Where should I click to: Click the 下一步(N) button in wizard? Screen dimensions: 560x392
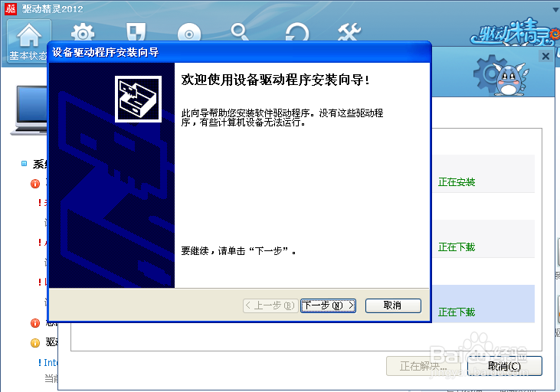coord(328,305)
